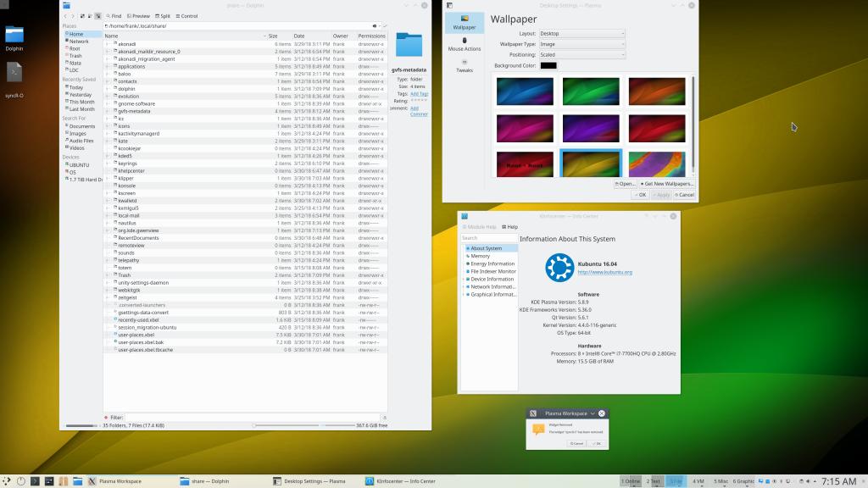Open the Dolphin desktop icon
The image size is (868, 488).
click(14, 36)
